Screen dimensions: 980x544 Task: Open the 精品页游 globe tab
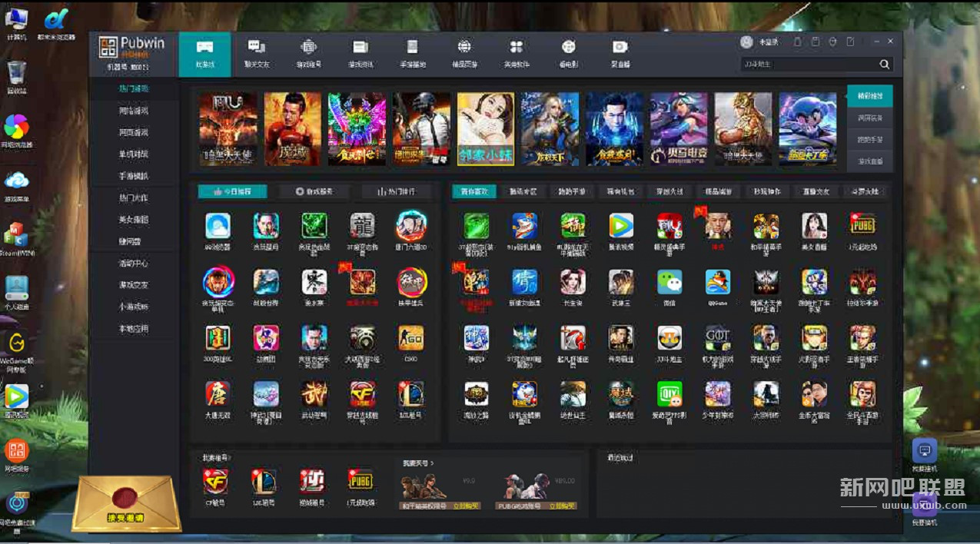pos(464,54)
